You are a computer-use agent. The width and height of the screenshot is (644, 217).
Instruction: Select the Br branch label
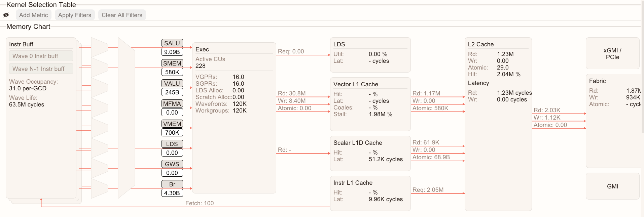tap(172, 184)
